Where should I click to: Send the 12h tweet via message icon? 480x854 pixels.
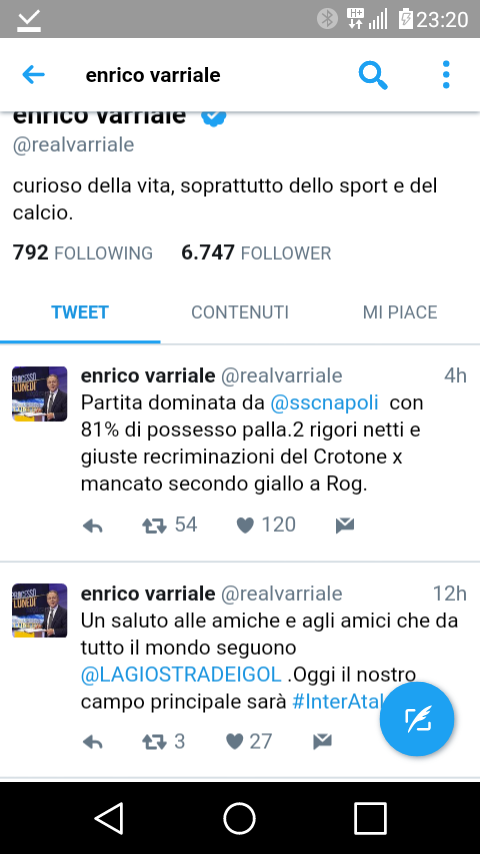pyautogui.click(x=323, y=741)
